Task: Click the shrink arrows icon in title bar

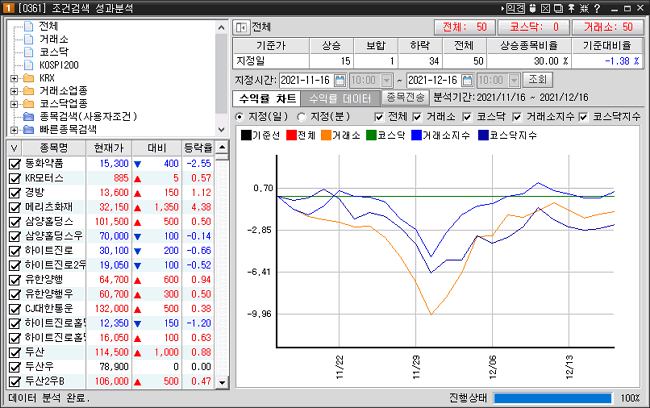Action: click(x=584, y=8)
